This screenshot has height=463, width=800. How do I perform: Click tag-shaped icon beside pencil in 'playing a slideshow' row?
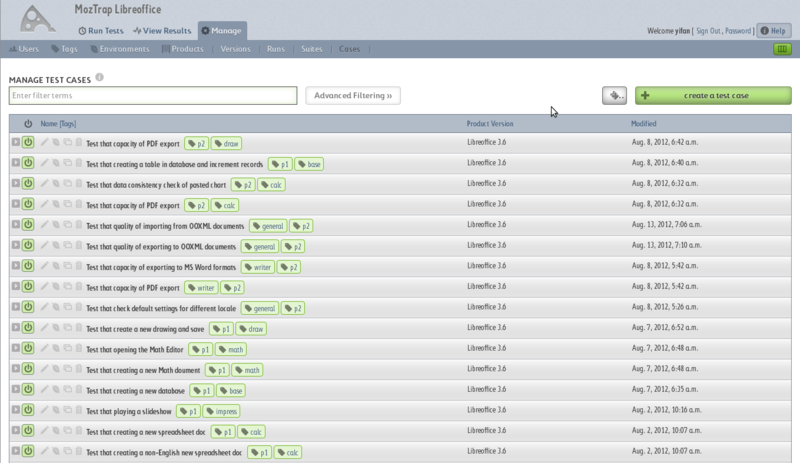(56, 410)
